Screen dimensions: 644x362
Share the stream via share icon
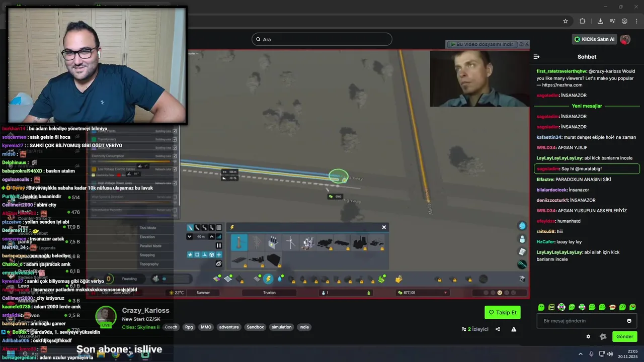[x=498, y=329]
